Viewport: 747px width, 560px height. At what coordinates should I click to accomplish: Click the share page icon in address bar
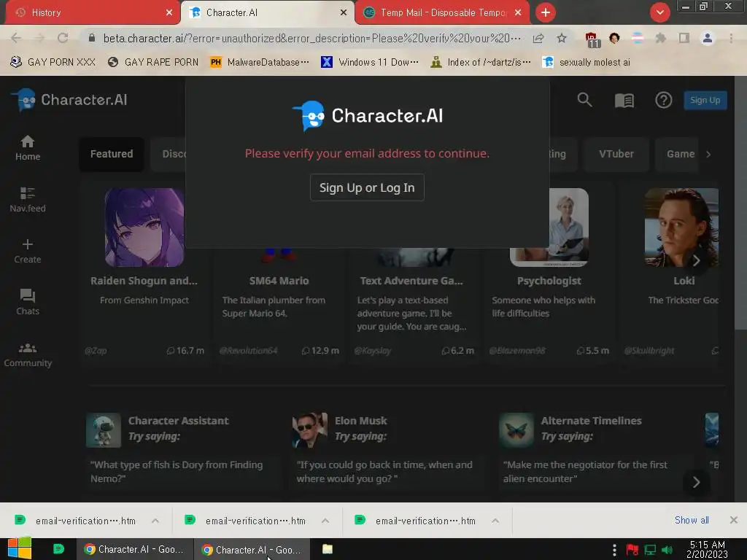pos(538,38)
